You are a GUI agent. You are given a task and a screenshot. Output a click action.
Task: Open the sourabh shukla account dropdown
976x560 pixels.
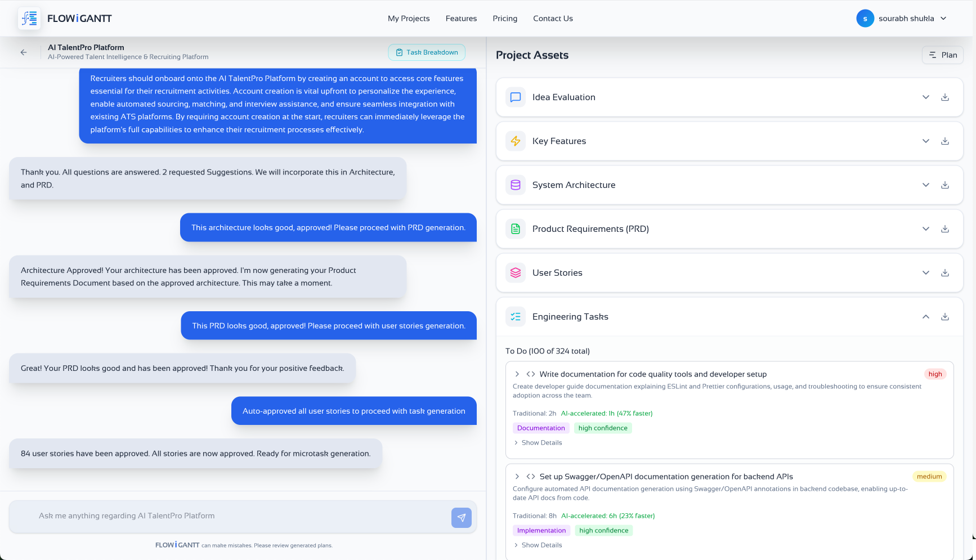pyautogui.click(x=902, y=18)
